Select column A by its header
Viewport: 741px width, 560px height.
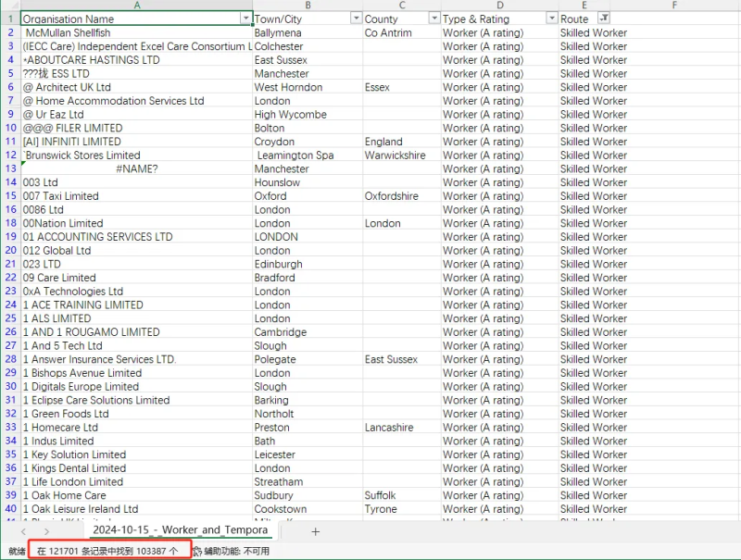(x=137, y=6)
